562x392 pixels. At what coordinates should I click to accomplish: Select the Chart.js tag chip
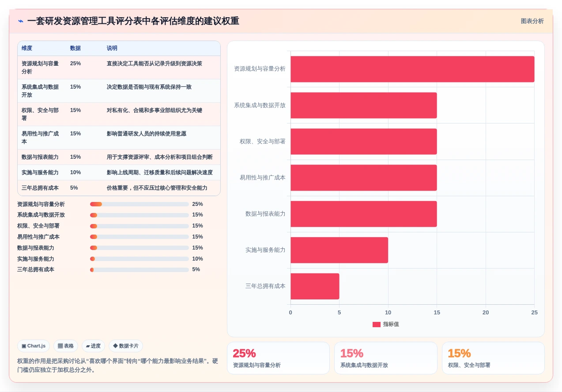click(34, 346)
